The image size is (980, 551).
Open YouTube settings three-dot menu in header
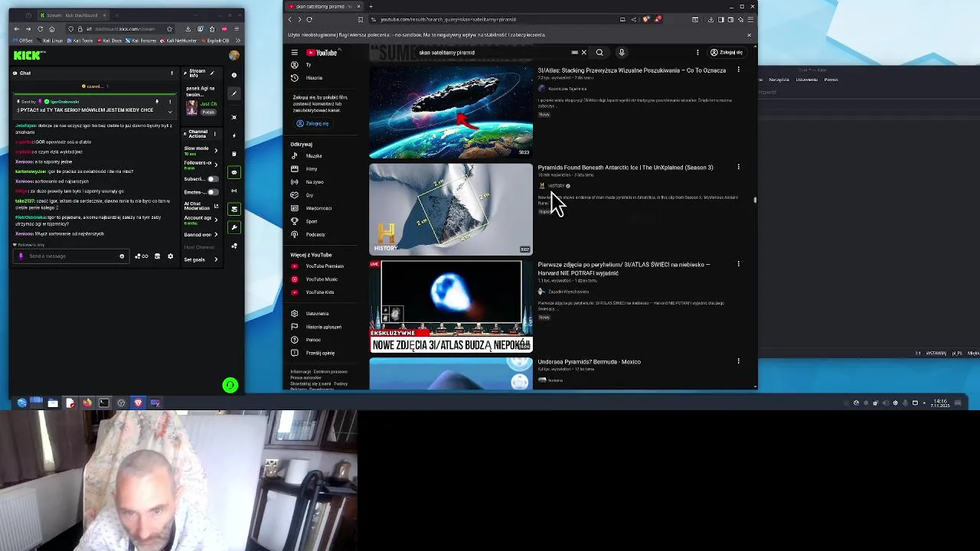(697, 53)
